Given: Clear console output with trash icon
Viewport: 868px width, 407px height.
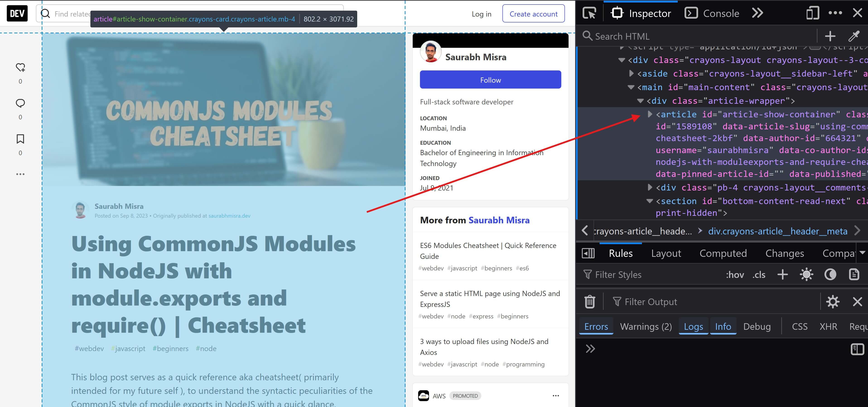Looking at the screenshot, I should click(x=590, y=301).
